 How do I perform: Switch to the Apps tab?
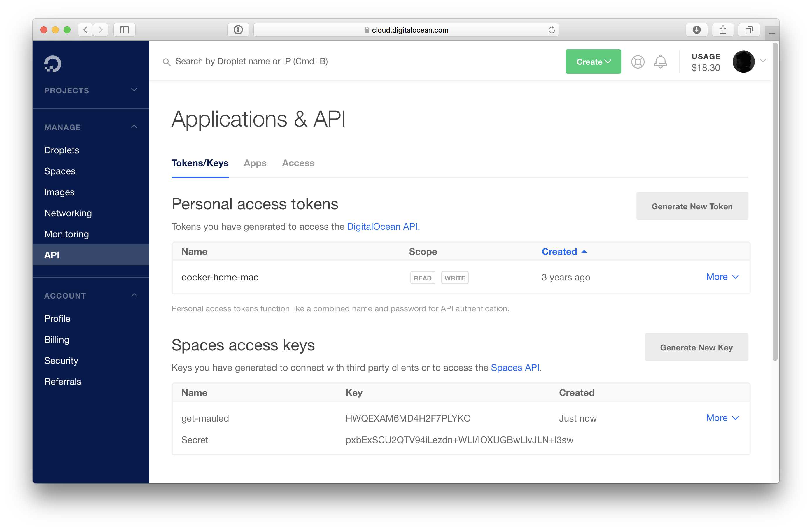[255, 163]
